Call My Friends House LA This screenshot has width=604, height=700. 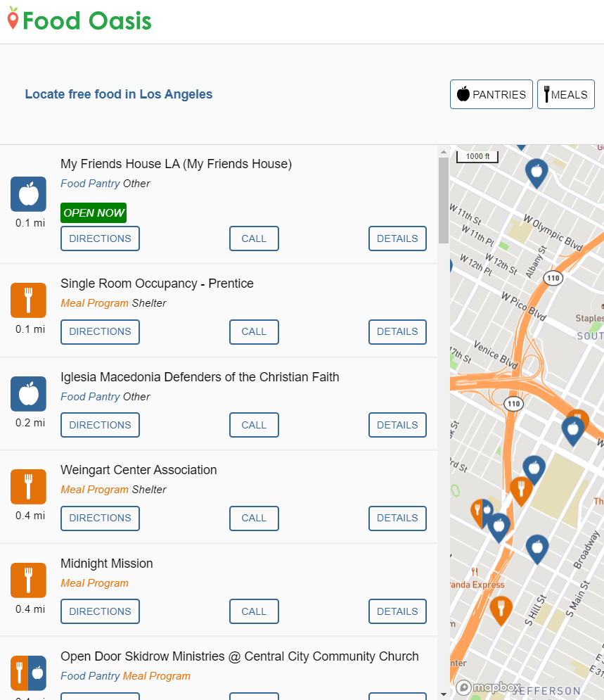pos(254,238)
